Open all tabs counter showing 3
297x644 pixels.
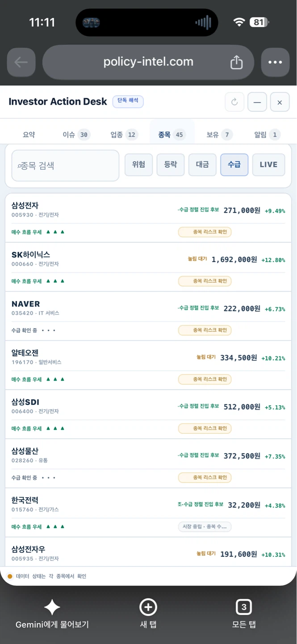[x=244, y=607]
